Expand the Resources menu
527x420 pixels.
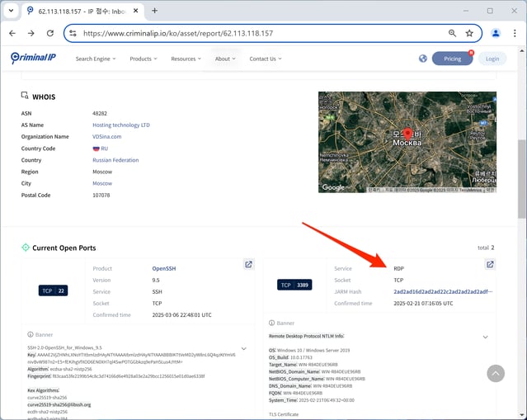tap(186, 59)
